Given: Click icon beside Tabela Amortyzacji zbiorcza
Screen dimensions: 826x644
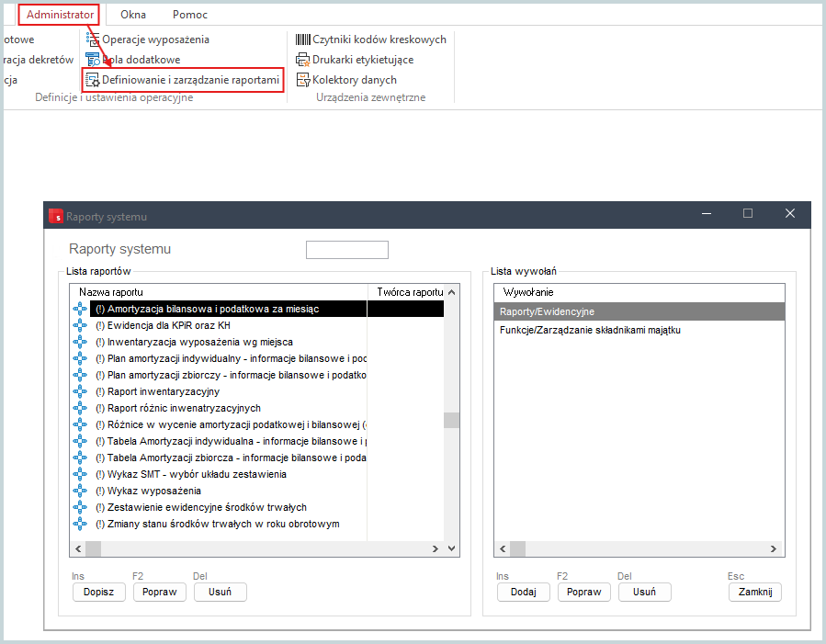Looking at the screenshot, I should tap(80, 458).
